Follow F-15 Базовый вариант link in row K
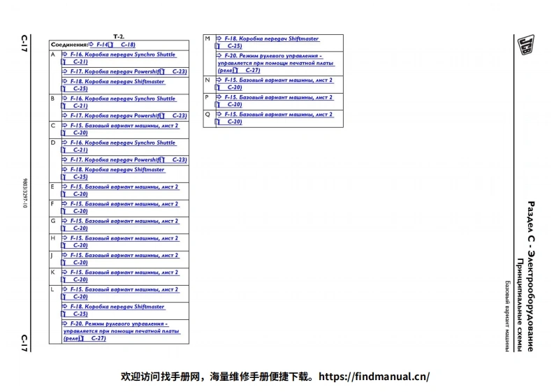 tap(124, 273)
